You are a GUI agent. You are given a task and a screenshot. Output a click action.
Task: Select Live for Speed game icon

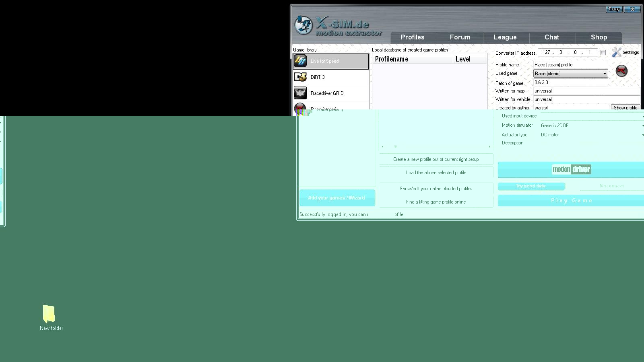300,61
